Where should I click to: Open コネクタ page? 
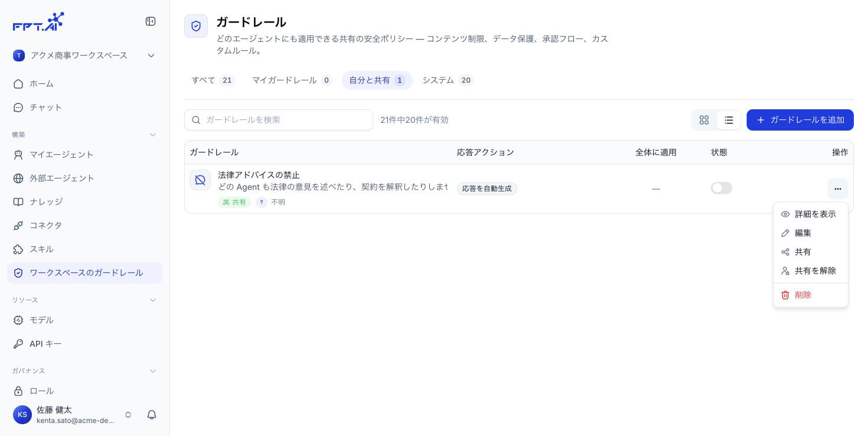(x=84, y=226)
